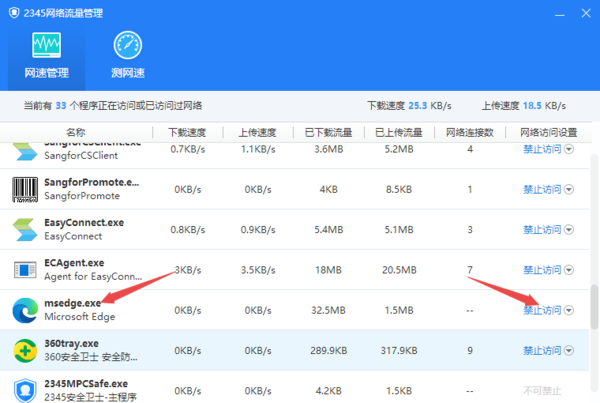
Task: Open access dropdown arrow for EasyConnect.exe
Action: pyautogui.click(x=570, y=229)
